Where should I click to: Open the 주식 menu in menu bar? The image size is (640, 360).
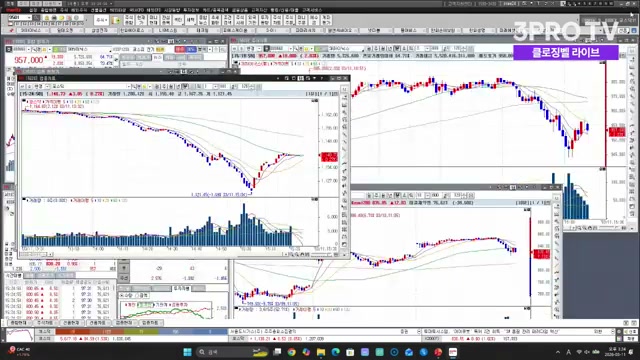(64, 10)
